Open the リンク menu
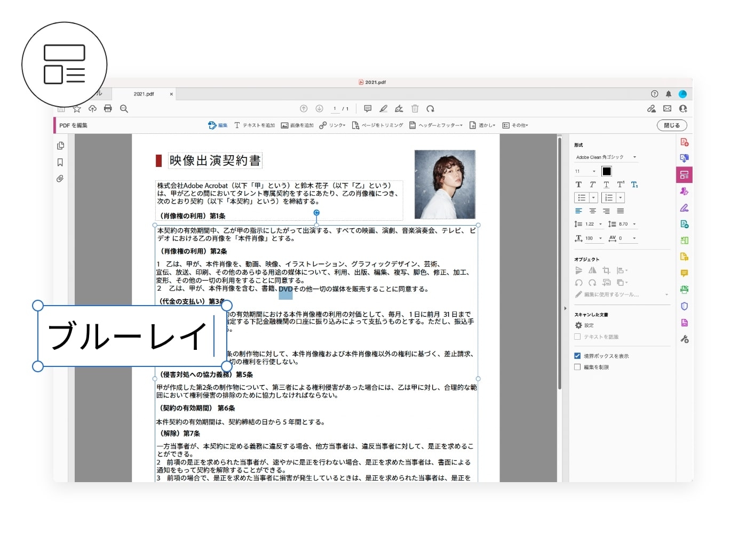Screen dimensions: 747x560 coord(332,125)
